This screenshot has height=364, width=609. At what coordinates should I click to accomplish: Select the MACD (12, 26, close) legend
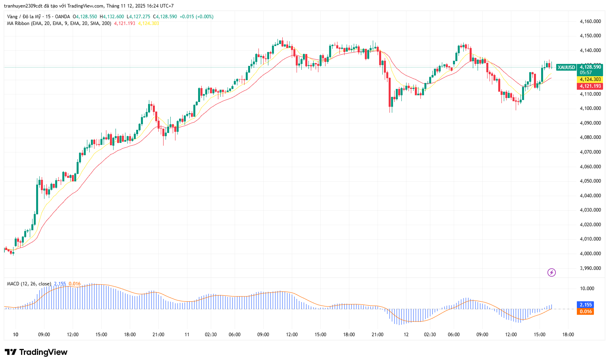pos(29,284)
